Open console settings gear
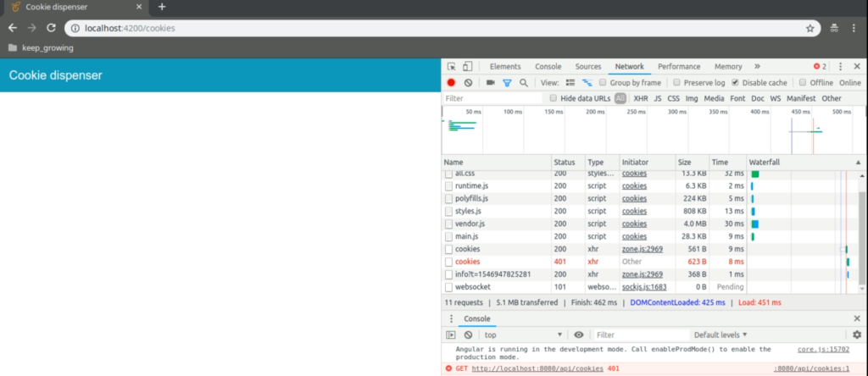The height and width of the screenshot is (376, 868). click(856, 335)
